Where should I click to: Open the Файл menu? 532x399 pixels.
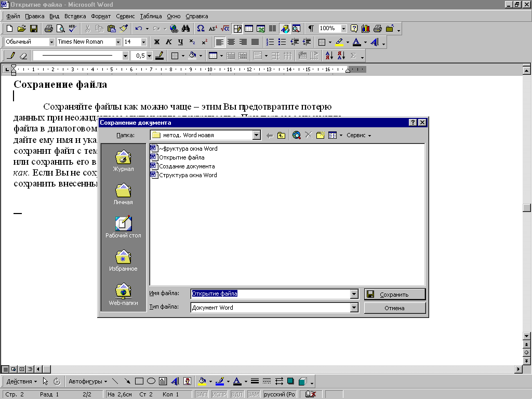coord(13,16)
